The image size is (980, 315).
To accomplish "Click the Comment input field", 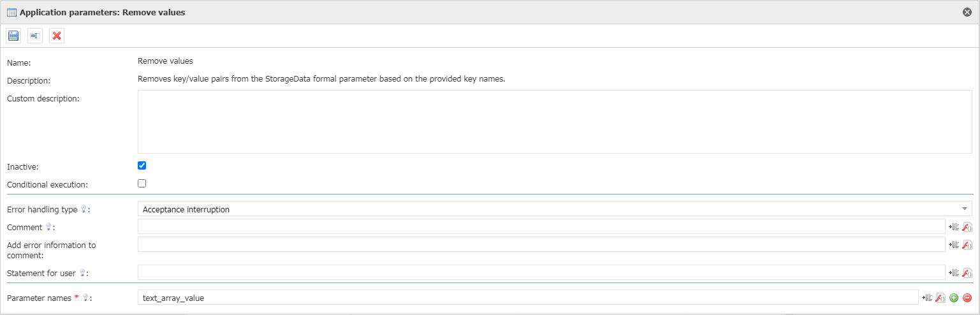I will click(x=541, y=226).
